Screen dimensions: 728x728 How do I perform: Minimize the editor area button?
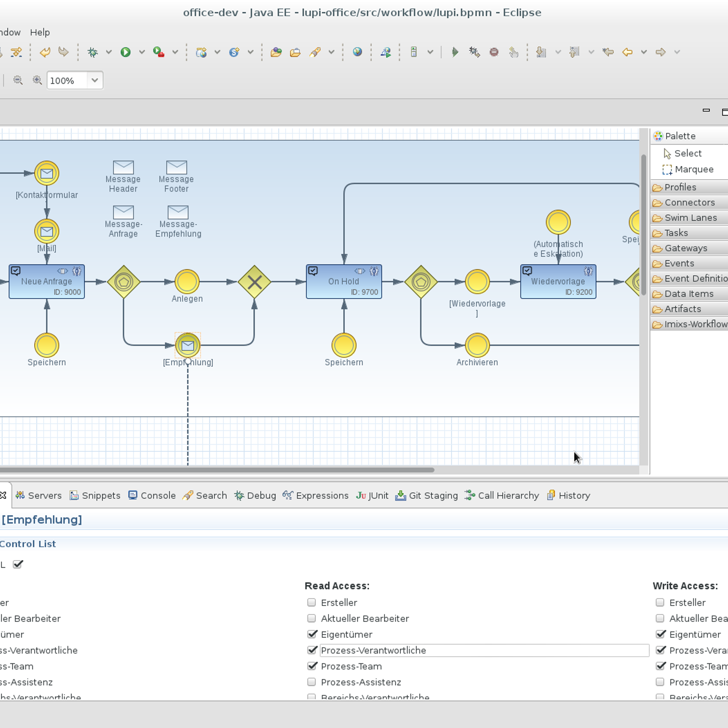point(706,111)
